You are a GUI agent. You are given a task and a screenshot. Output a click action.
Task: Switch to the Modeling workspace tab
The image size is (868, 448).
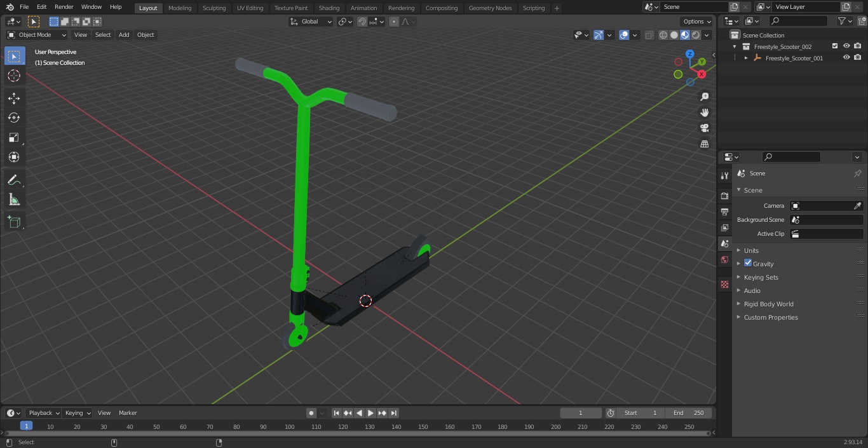180,8
